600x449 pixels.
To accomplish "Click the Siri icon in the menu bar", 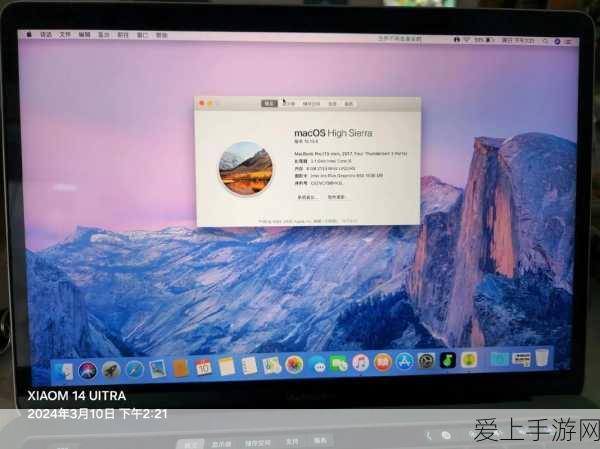I will [557, 41].
